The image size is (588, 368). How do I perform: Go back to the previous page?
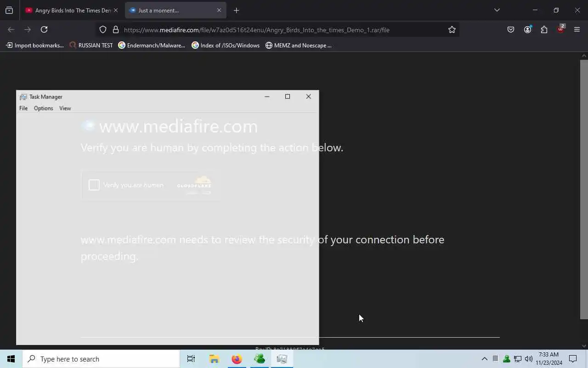11,29
